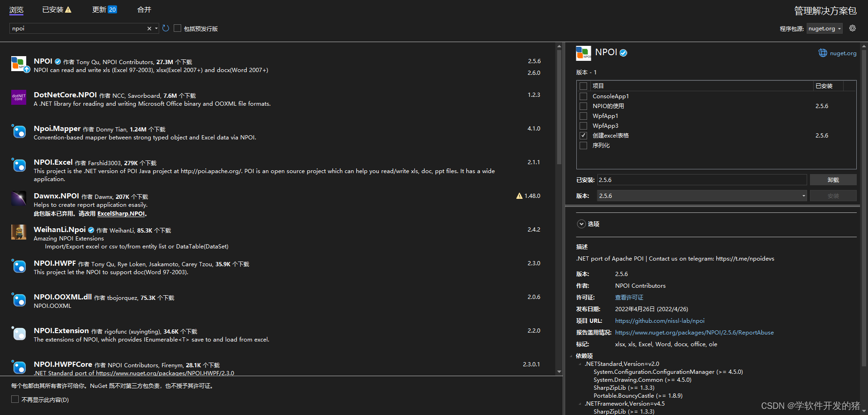Switch to the 已安装 tab

52,10
